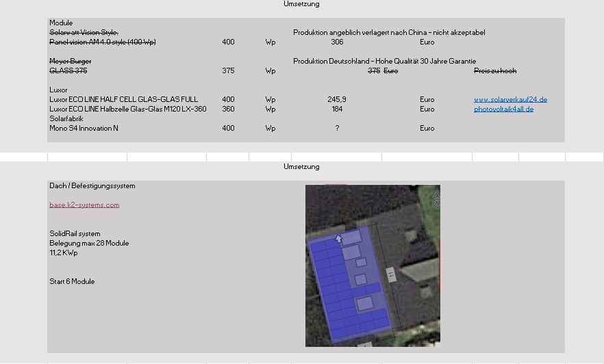Open the www.solarverkauf24.de link
Viewport: 604px width, 364px height.
click(x=510, y=99)
